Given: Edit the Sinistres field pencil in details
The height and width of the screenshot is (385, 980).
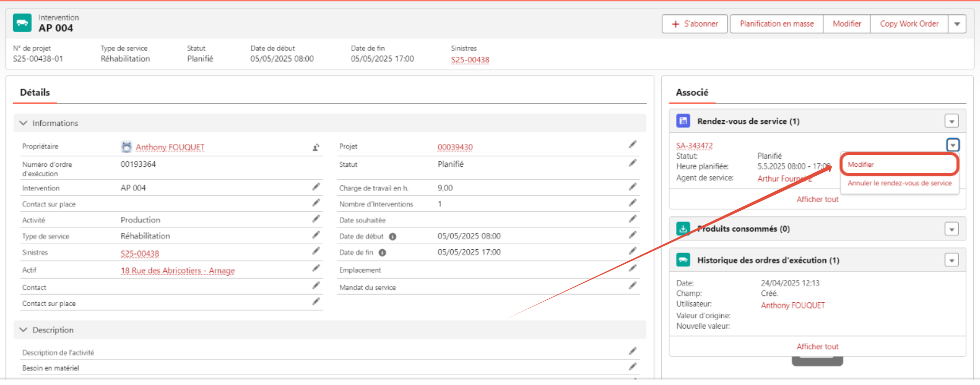Looking at the screenshot, I should pos(316,251).
